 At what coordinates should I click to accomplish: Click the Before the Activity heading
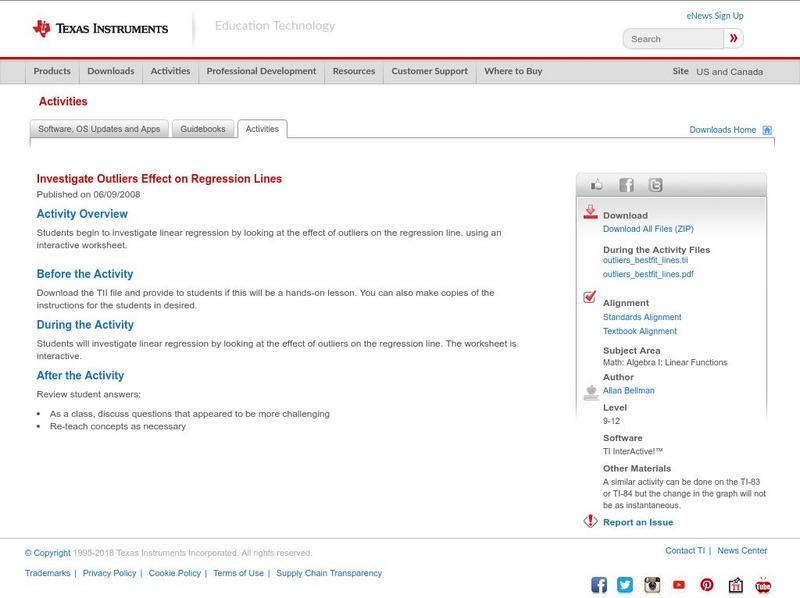click(85, 274)
